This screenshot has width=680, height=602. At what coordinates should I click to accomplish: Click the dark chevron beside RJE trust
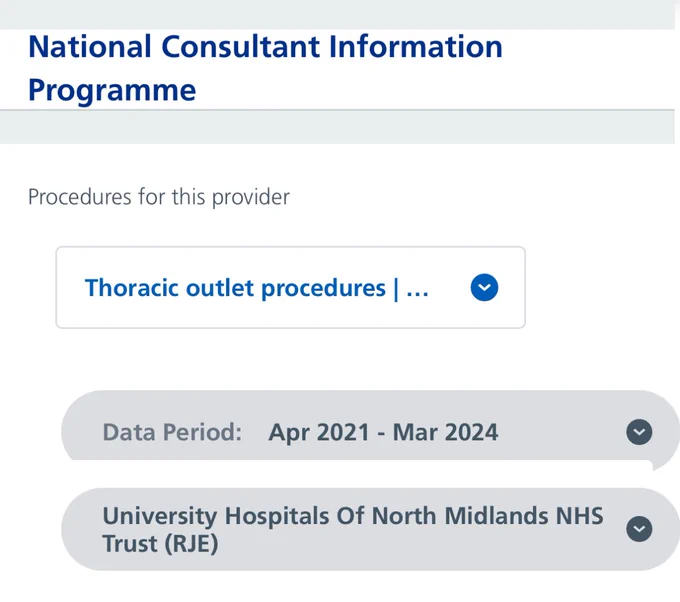[x=639, y=529]
